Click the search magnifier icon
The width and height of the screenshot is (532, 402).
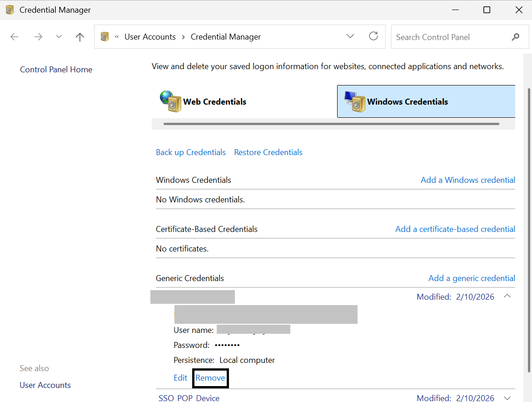click(x=515, y=37)
